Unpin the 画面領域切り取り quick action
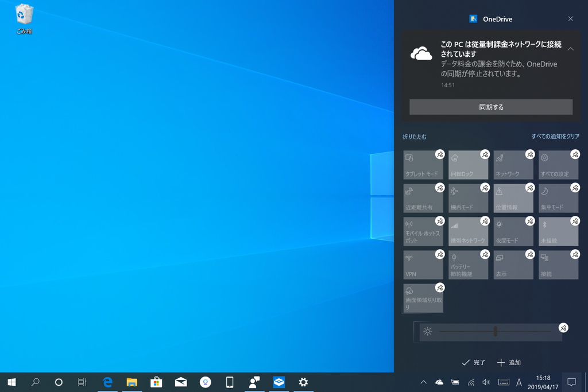 (x=440, y=288)
